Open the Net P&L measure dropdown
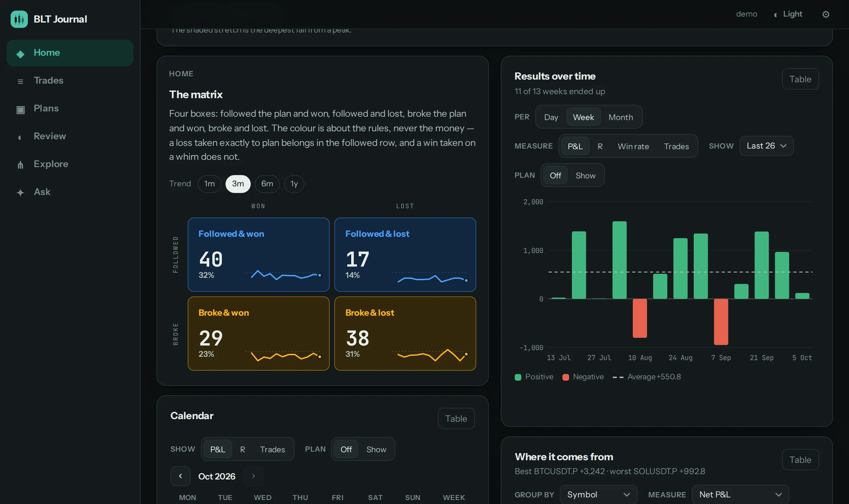 740,494
